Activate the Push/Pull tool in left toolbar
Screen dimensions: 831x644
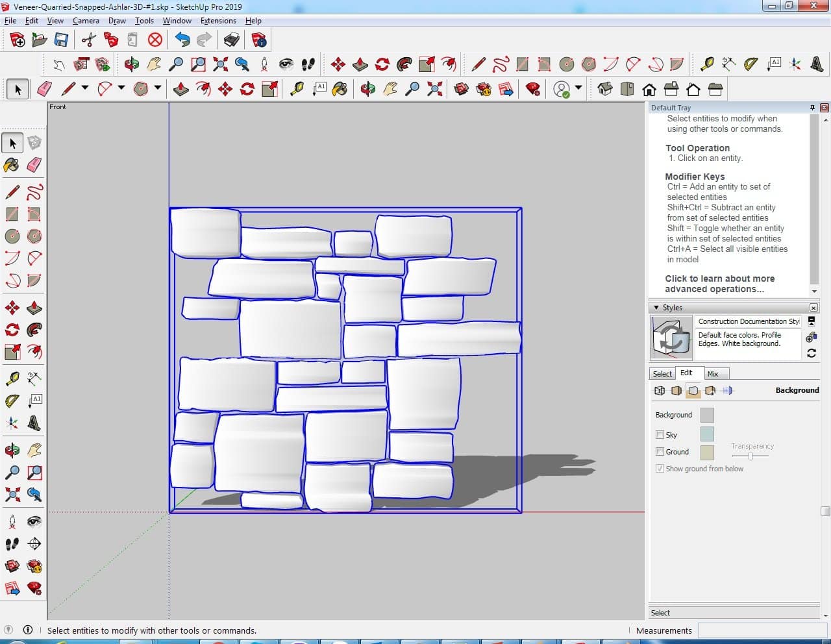point(34,308)
